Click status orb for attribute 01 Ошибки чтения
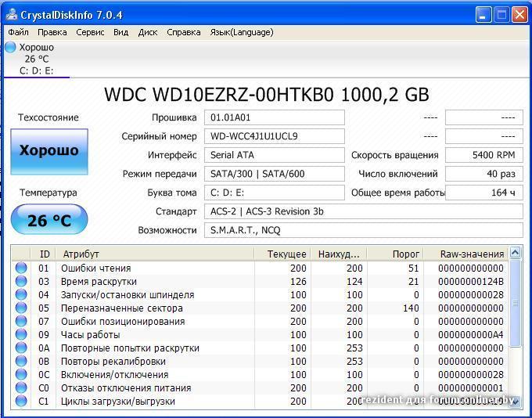Image resolution: width=532 pixels, height=418 pixels. 21,268
